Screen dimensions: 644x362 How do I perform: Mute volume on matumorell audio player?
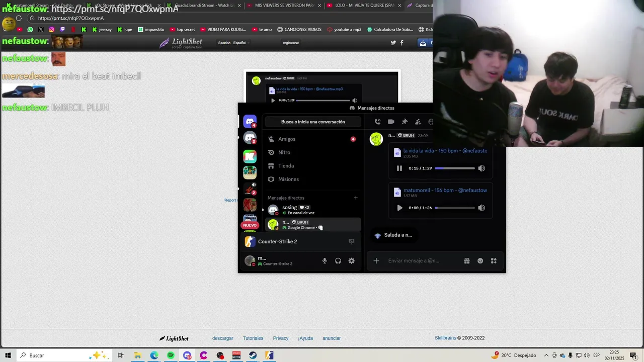[x=481, y=208]
